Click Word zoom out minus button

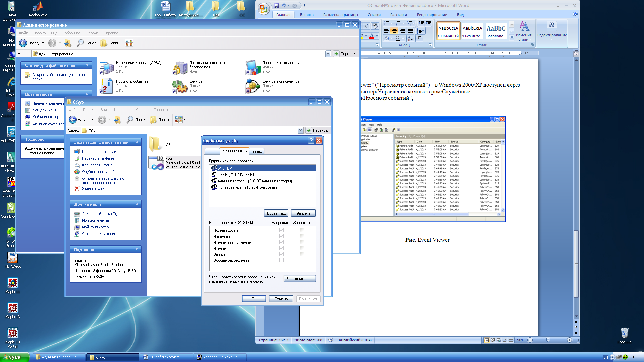coord(530,340)
